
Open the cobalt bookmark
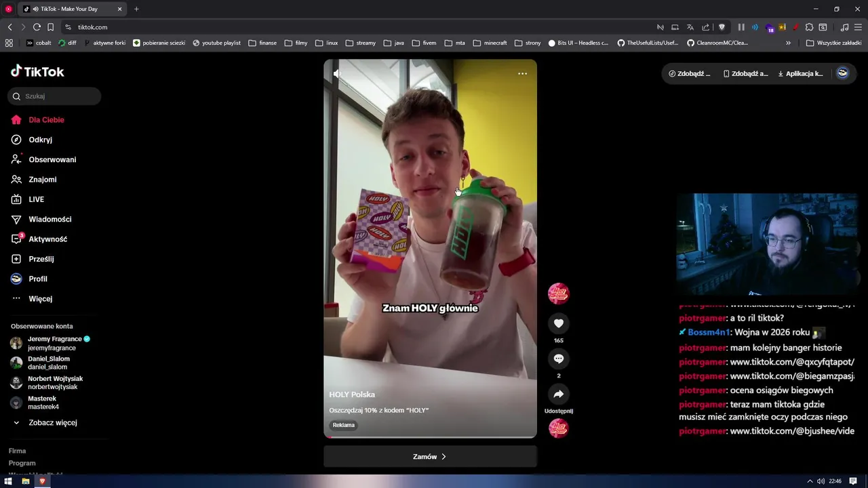click(x=39, y=43)
